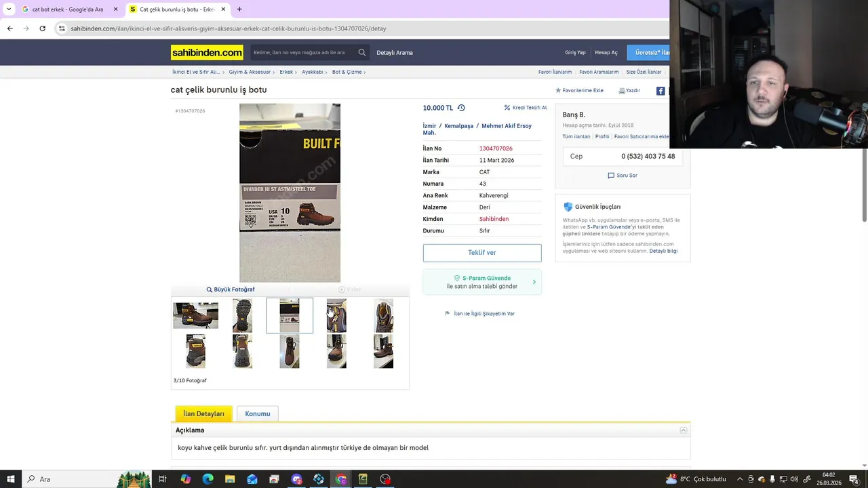The height and width of the screenshot is (488, 868).
Task: Open File Explorer from taskbar
Action: pos(230,479)
